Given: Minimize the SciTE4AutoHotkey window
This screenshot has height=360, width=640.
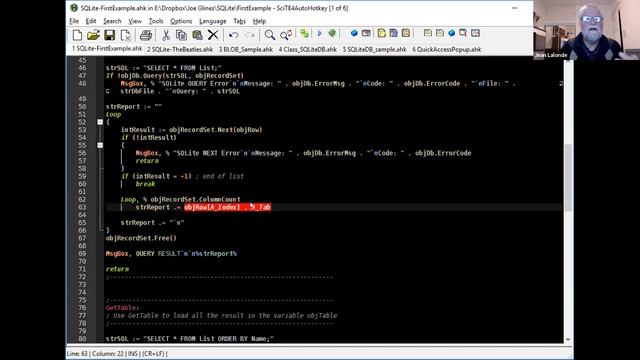Looking at the screenshot, I should (x=515, y=8).
